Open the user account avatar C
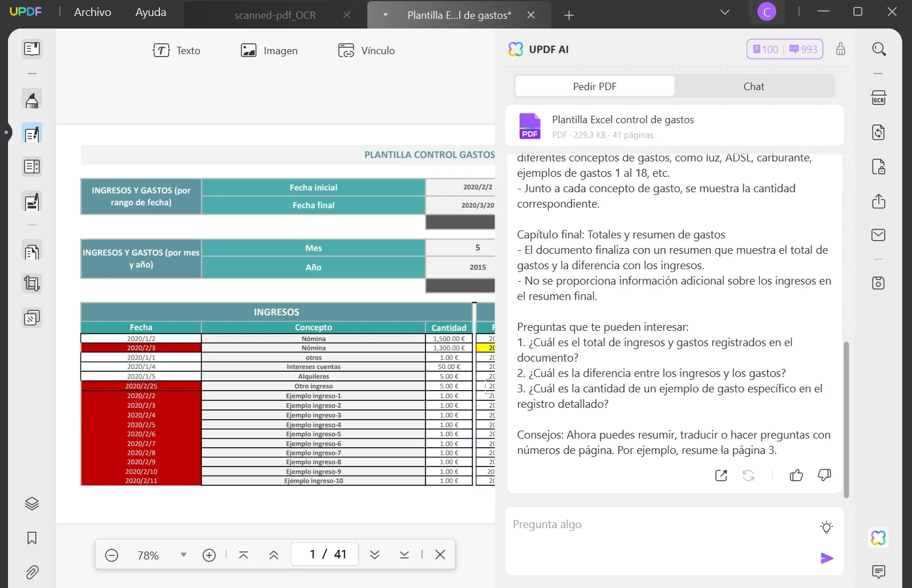This screenshot has width=912, height=588. click(767, 12)
